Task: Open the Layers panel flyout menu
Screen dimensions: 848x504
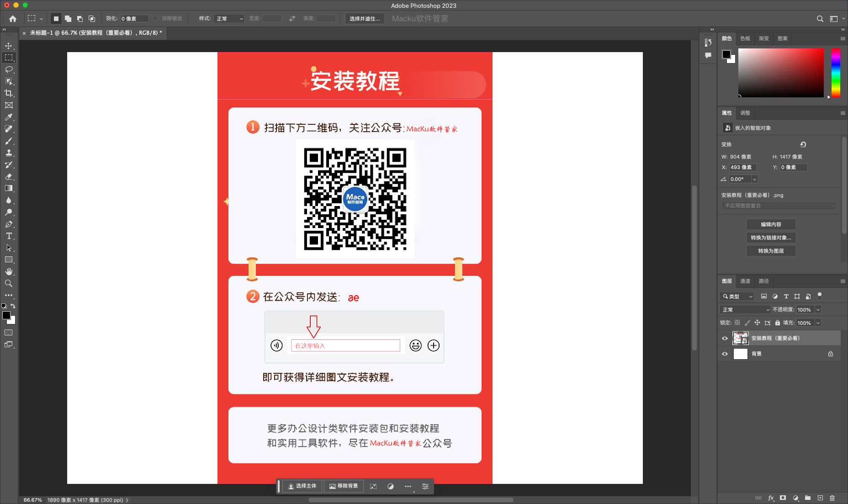Action: tap(843, 281)
